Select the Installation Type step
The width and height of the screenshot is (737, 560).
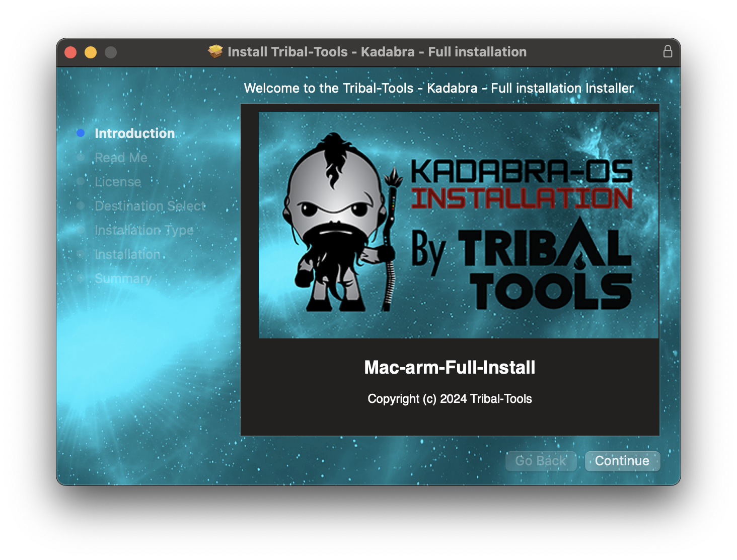pyautogui.click(x=144, y=230)
